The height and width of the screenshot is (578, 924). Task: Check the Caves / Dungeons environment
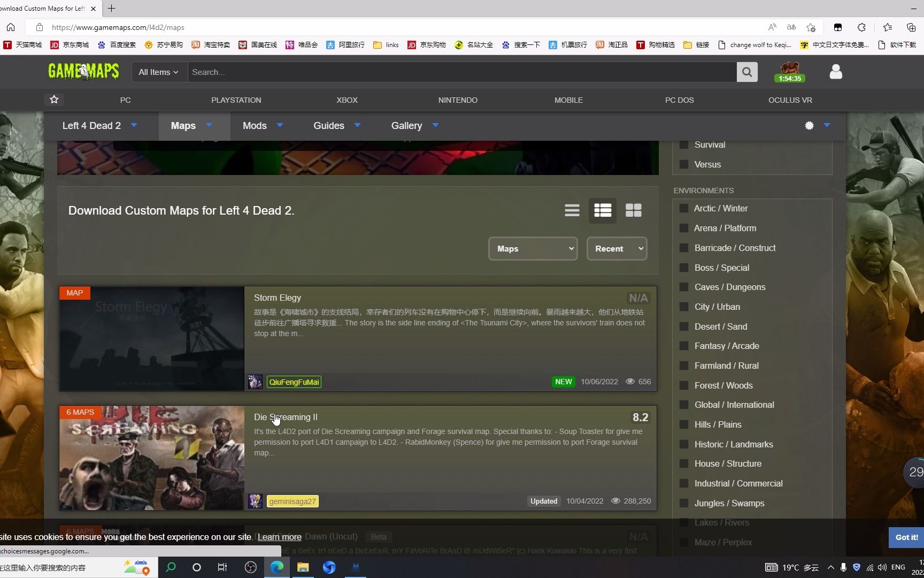(683, 287)
